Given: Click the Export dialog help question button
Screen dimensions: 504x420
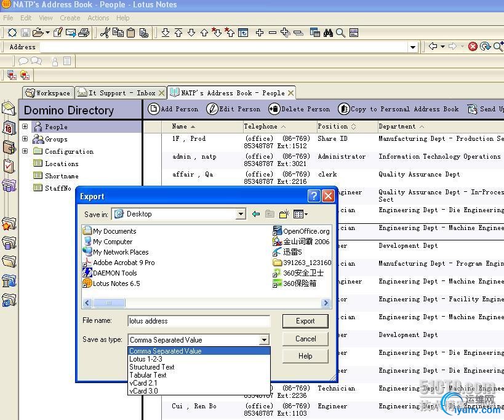Looking at the screenshot, I should (314, 196).
